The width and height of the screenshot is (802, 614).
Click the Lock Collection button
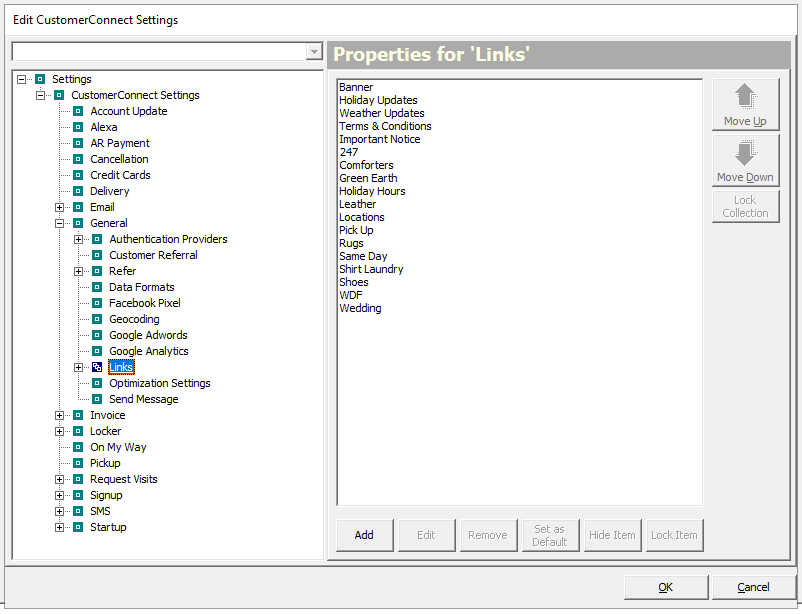pyautogui.click(x=745, y=206)
